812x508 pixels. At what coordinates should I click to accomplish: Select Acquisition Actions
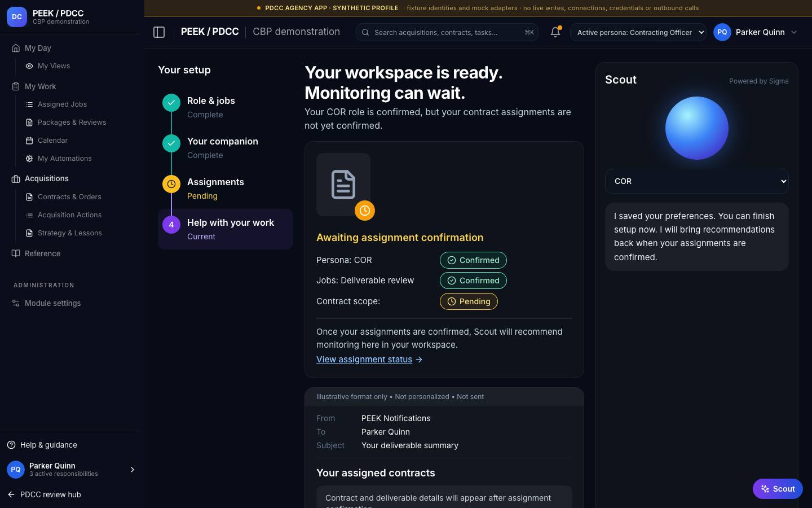click(x=69, y=215)
